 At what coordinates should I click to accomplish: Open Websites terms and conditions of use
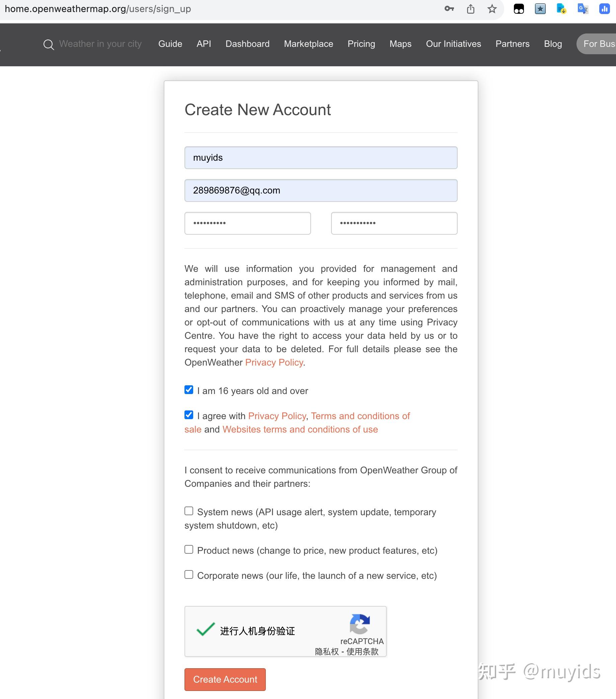(300, 430)
